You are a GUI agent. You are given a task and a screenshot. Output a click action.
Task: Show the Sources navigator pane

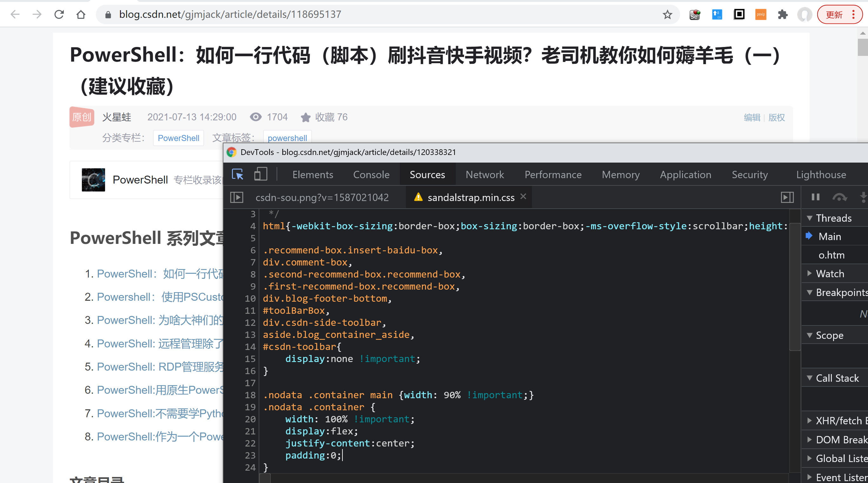(236, 198)
